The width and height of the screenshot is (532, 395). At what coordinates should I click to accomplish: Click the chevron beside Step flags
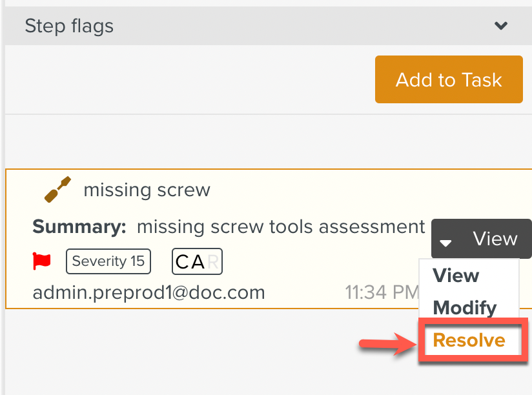501,26
